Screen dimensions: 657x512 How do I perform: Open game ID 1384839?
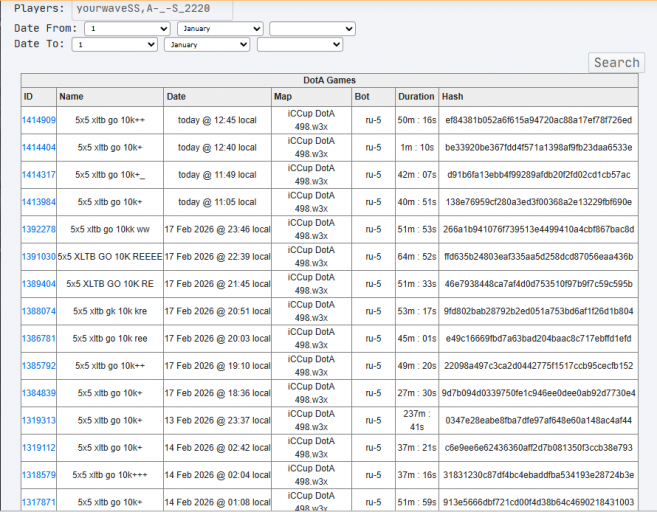[x=39, y=393]
